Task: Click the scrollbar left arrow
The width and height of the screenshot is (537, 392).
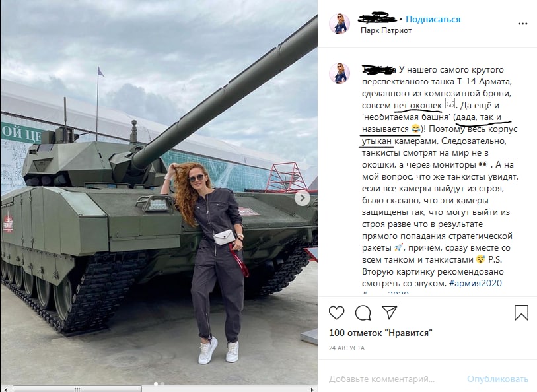Action: point(5,389)
